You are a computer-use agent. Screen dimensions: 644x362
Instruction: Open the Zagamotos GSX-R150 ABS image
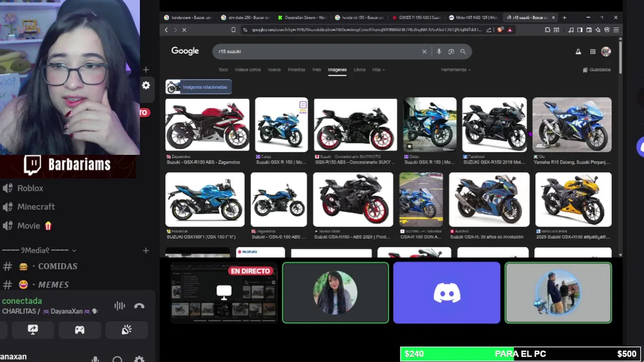pyautogui.click(x=207, y=124)
